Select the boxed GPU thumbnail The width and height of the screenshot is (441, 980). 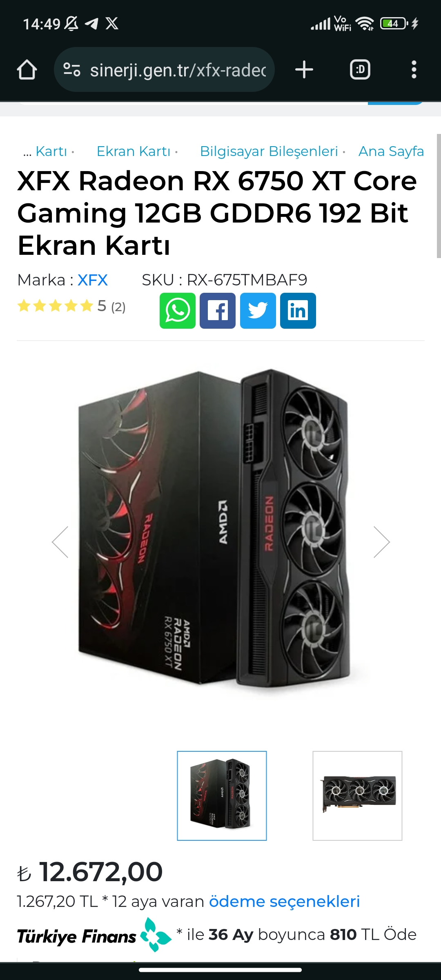tap(222, 796)
